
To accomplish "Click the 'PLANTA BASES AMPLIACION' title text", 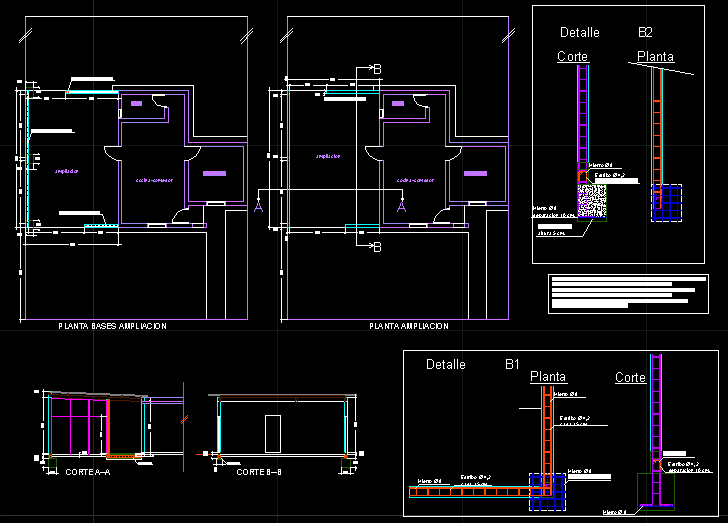I will coord(112,326).
